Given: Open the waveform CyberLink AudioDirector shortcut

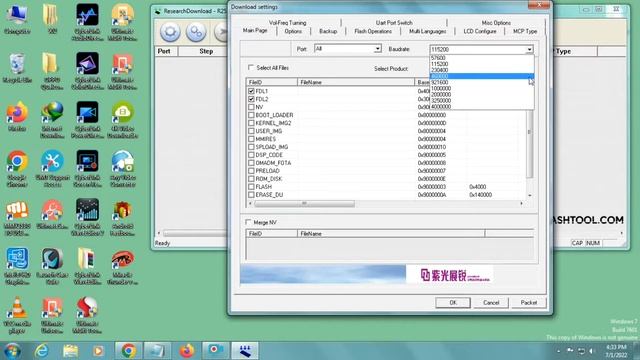Looking at the screenshot, I should [87, 22].
